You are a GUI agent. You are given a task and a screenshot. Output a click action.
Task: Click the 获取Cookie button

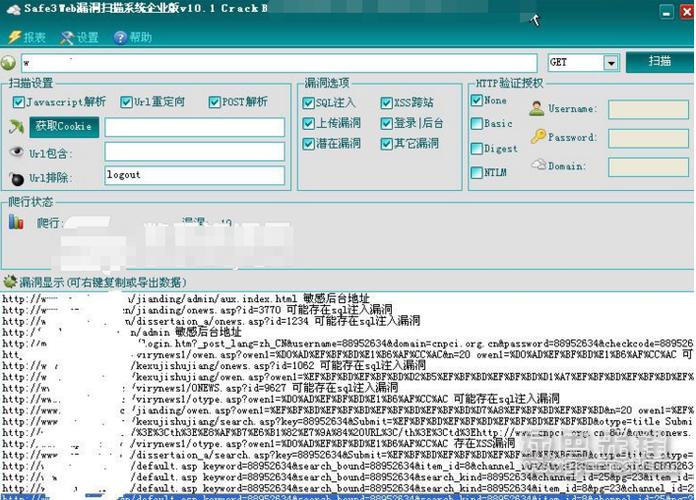point(64,127)
